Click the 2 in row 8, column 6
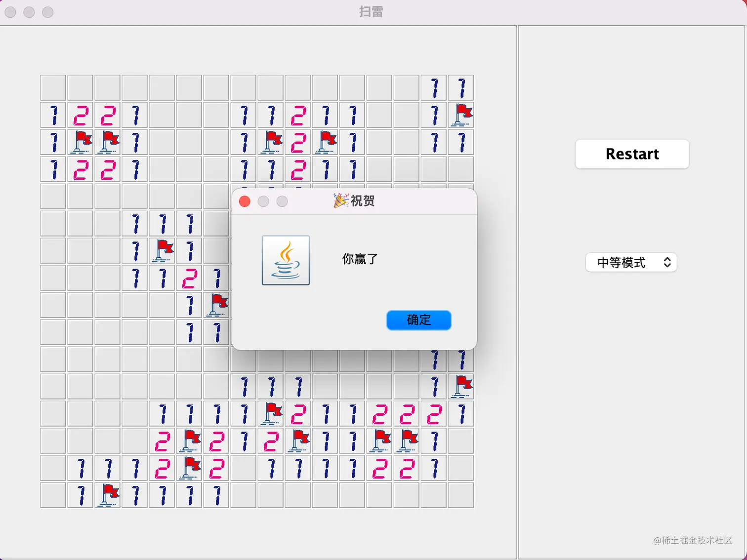Image resolution: width=747 pixels, height=560 pixels. point(189,278)
